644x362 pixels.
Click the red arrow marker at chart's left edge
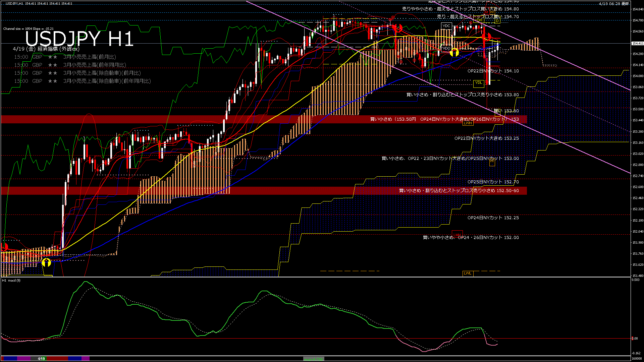(4, 247)
